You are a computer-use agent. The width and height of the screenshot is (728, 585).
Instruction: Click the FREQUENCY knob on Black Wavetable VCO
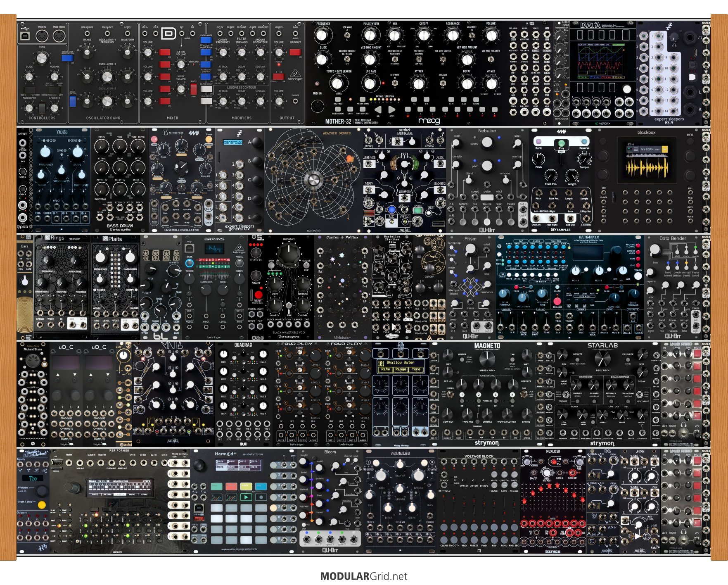point(289,253)
